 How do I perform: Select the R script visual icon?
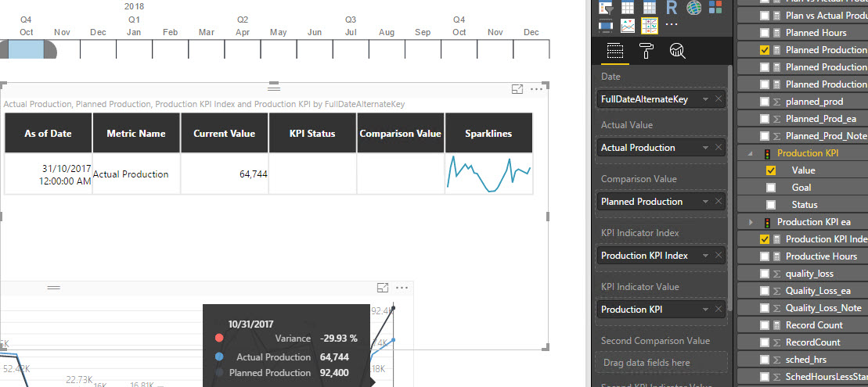click(672, 8)
